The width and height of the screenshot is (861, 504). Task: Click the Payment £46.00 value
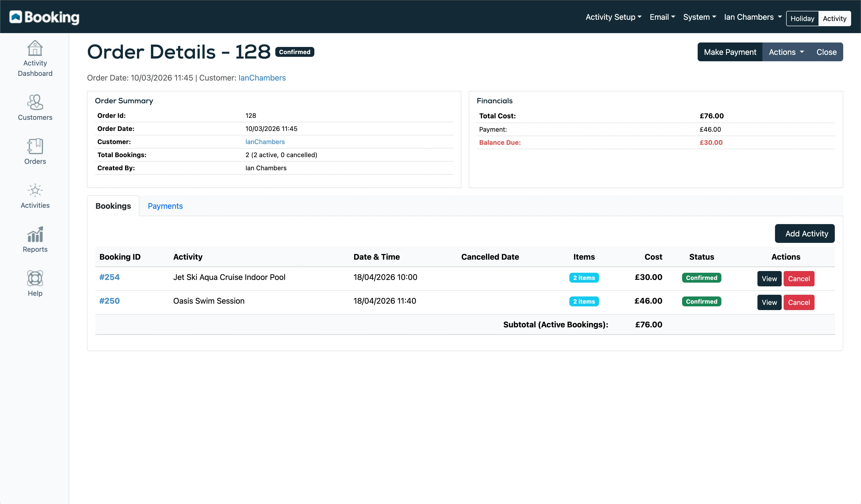pyautogui.click(x=710, y=129)
